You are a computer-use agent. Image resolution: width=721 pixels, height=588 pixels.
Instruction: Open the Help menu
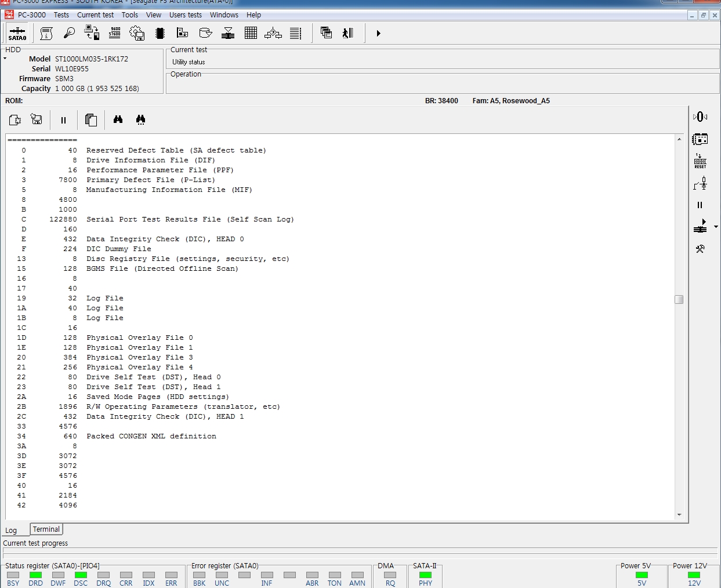click(253, 15)
